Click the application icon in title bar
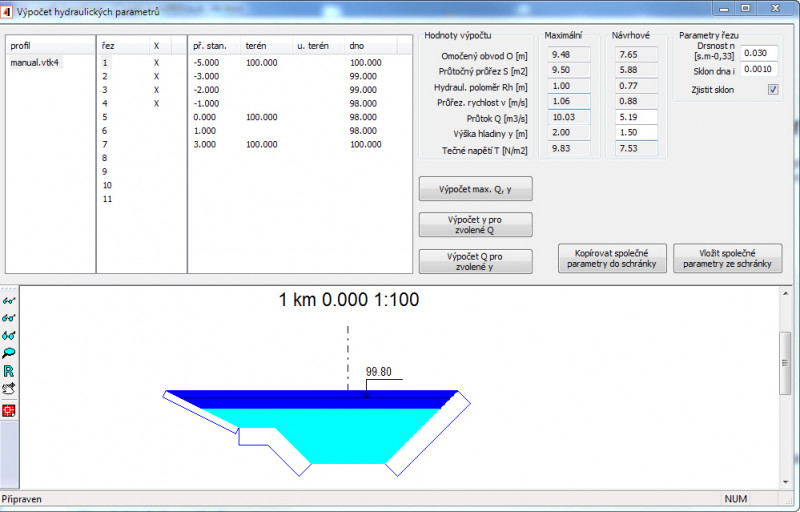 pos(7,11)
